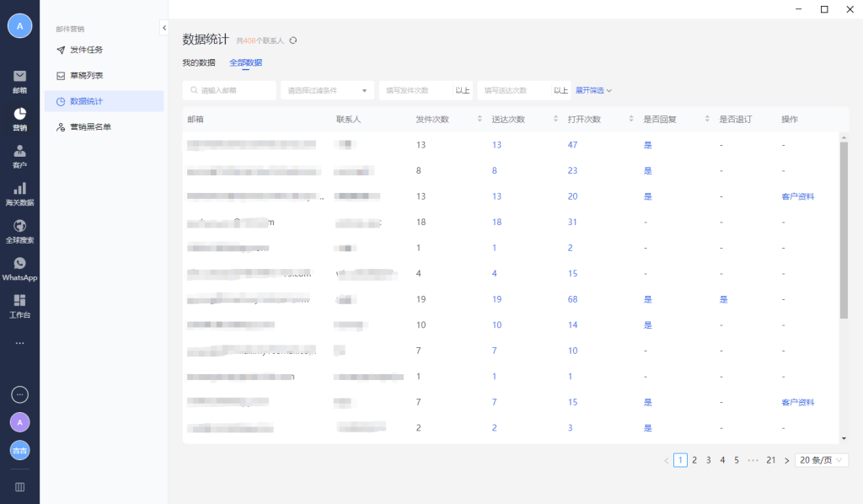
Task: Click the refresh icon beside contact count
Action: tap(293, 40)
